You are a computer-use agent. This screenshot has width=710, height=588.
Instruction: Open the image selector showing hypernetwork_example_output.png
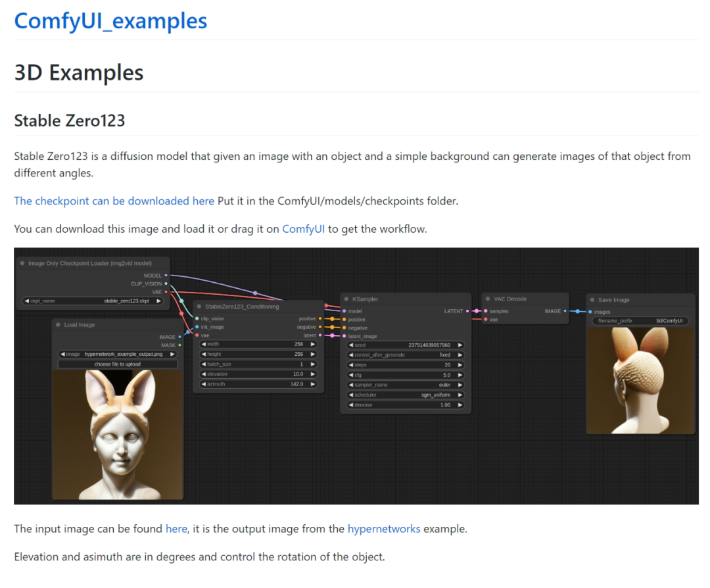(x=118, y=355)
